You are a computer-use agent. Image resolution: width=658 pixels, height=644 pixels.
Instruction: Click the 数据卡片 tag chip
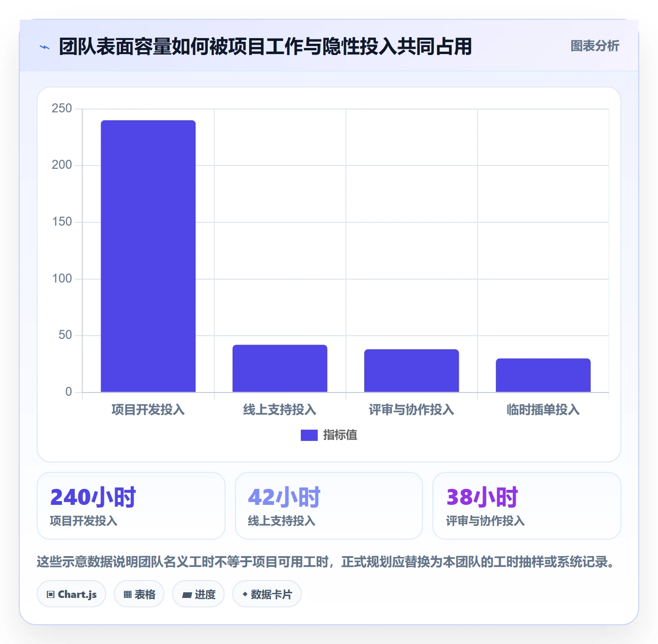tap(267, 594)
